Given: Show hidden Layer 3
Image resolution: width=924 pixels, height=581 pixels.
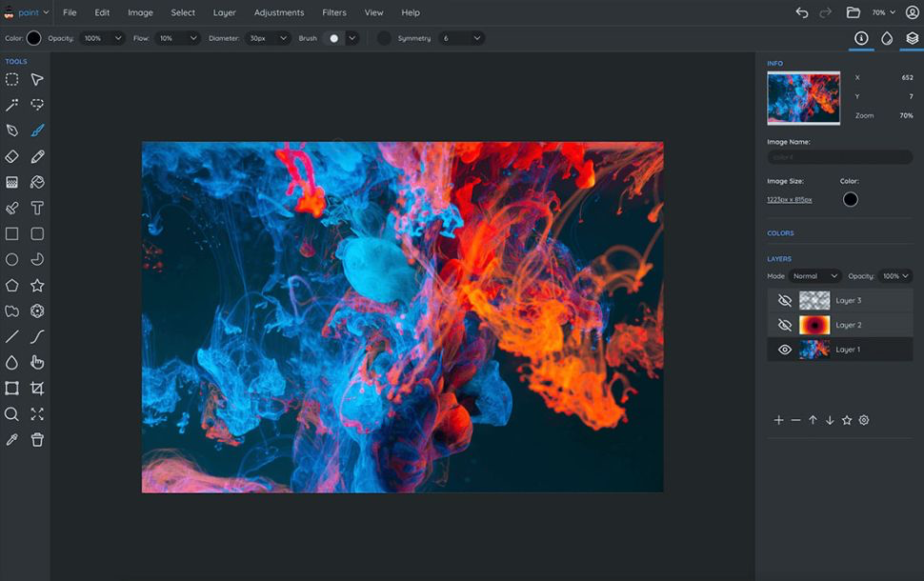Looking at the screenshot, I should (785, 300).
